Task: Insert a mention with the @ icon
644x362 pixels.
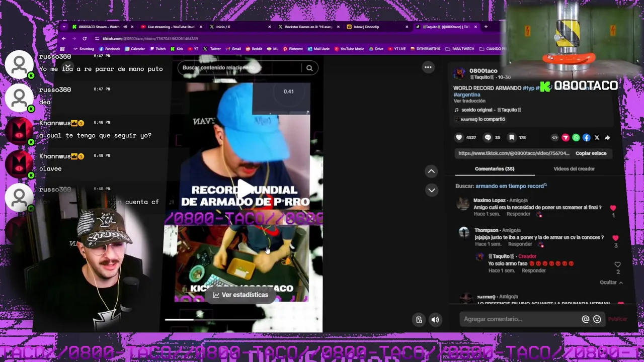Action: [586, 319]
